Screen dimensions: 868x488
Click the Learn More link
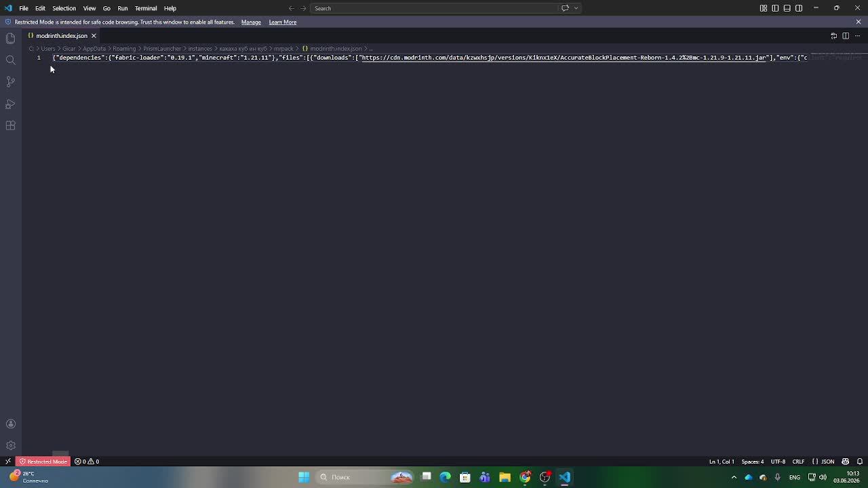(282, 22)
